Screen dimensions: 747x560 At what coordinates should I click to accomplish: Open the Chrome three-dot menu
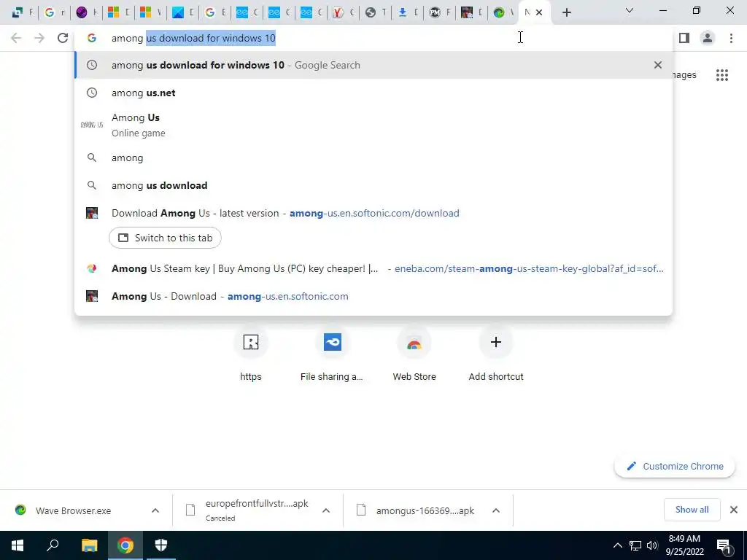point(731,38)
